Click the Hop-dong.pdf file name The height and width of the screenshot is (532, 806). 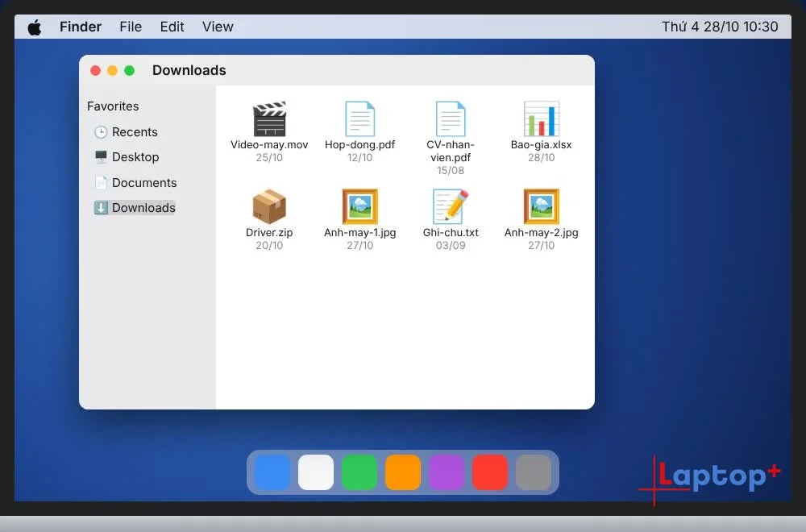(x=359, y=144)
